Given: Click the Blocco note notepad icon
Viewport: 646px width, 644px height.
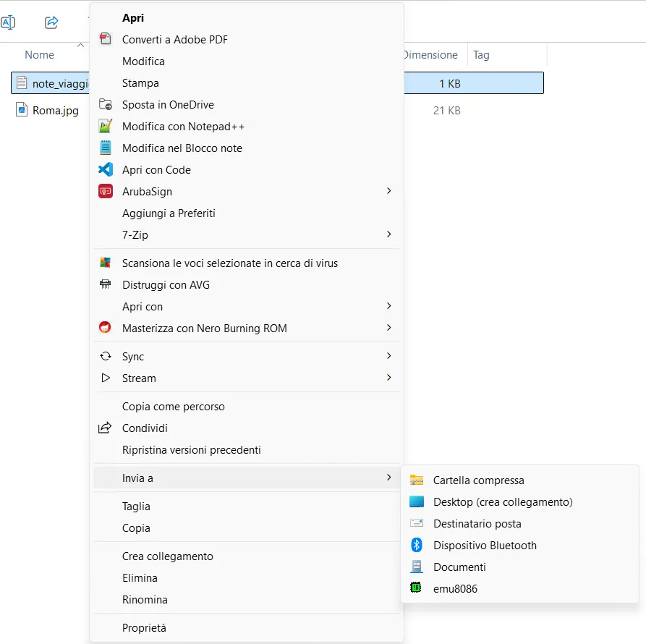Looking at the screenshot, I should pos(106,148).
